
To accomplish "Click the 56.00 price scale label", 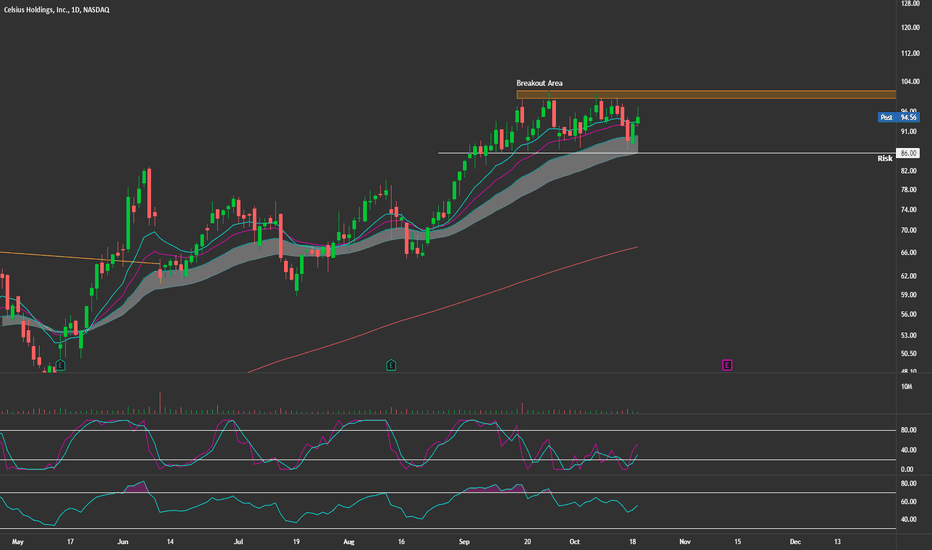I will click(908, 314).
